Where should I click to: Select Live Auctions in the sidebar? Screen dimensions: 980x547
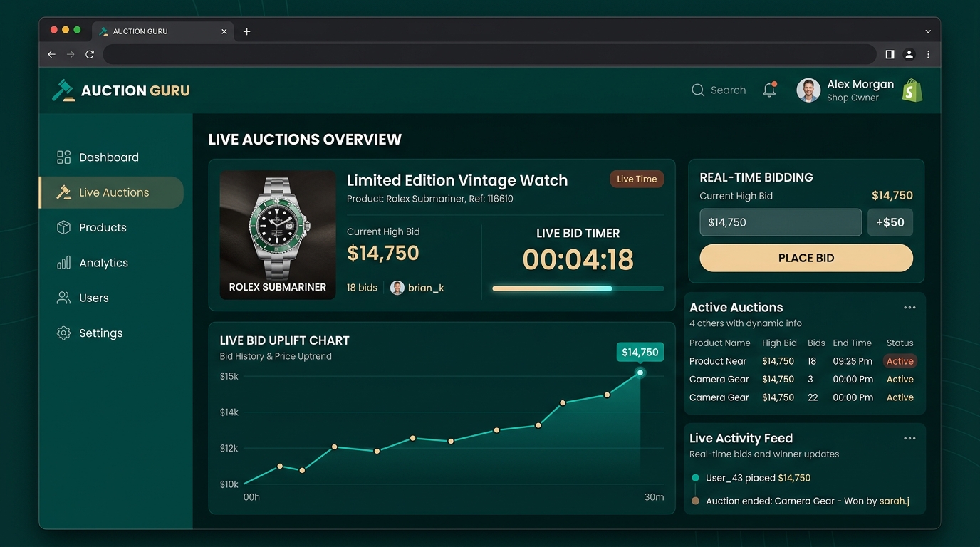click(x=111, y=192)
